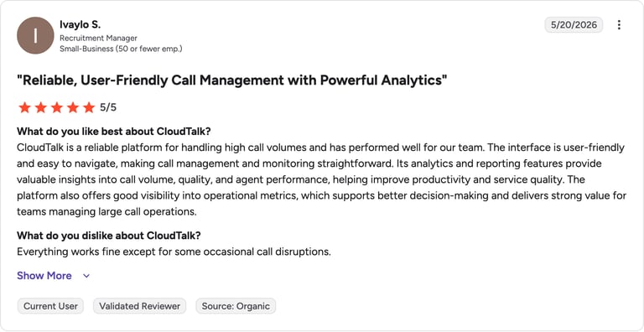Image resolution: width=644 pixels, height=332 pixels.
Task: Click the reviewer avatar circle with letter I
Action: (35, 35)
